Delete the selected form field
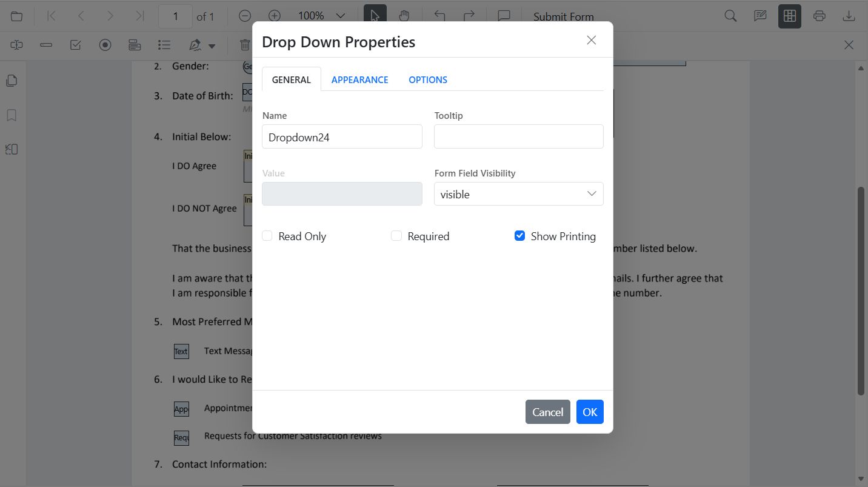Screen dimensions: 868x487 244,45
